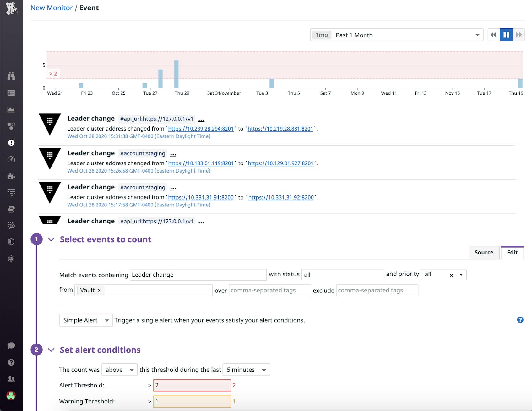Switch to the Source tab
The height and width of the screenshot is (411, 532).
click(x=484, y=252)
